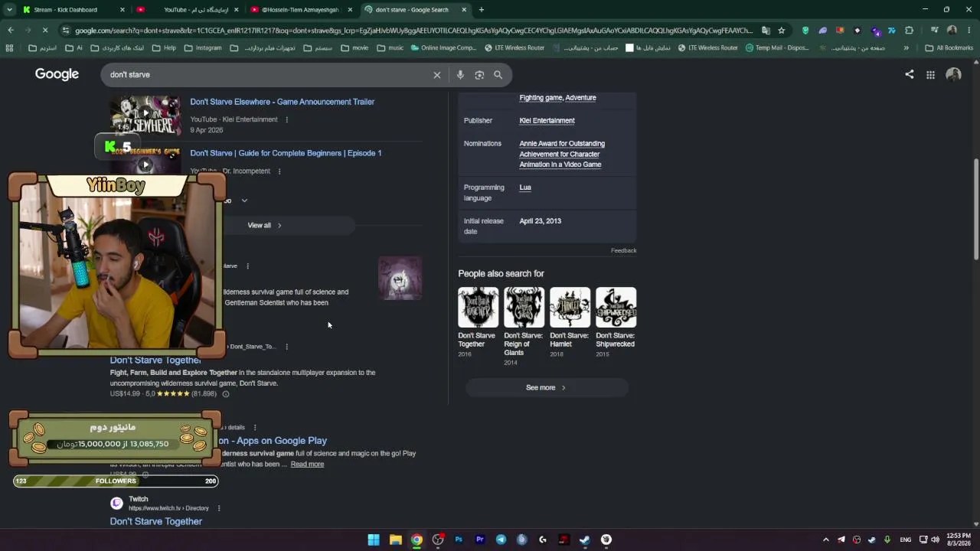Screen dimensions: 980x551
Task: Expand the collapsed videos chevron
Action: click(x=244, y=201)
